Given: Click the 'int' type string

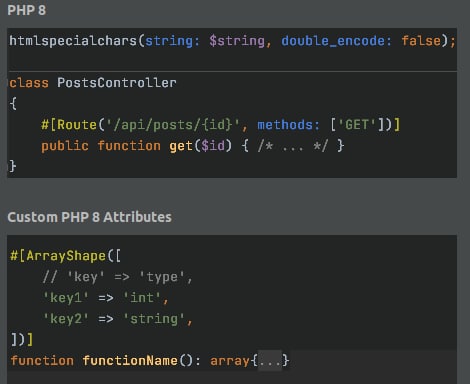Looking at the screenshot, I should (x=142, y=298).
